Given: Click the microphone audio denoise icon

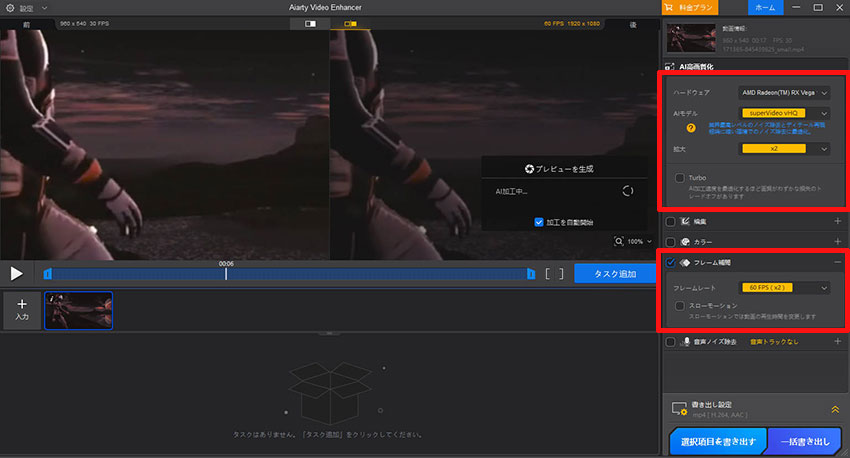Looking at the screenshot, I should [686, 341].
